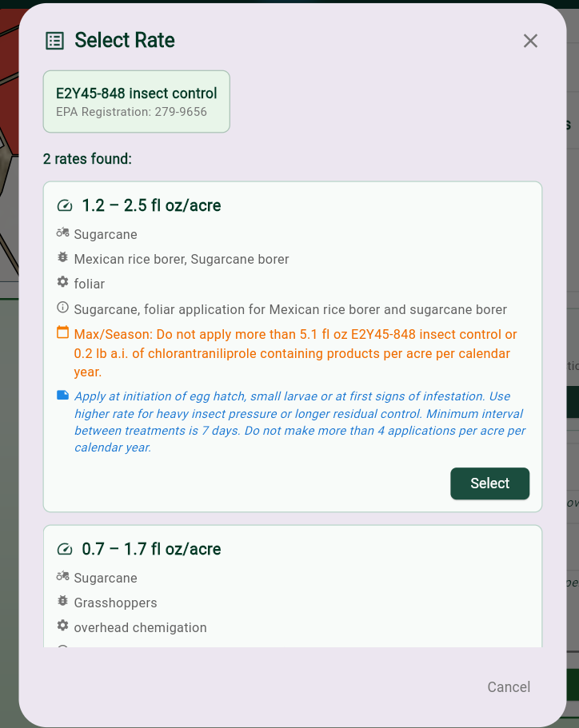
Task: Click the E2Y45-848 insect control product badge
Action: click(136, 101)
